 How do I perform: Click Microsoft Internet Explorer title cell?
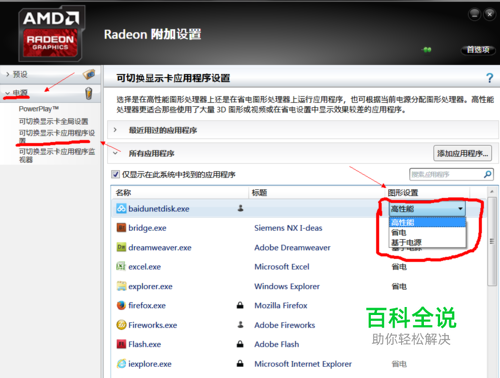click(303, 364)
